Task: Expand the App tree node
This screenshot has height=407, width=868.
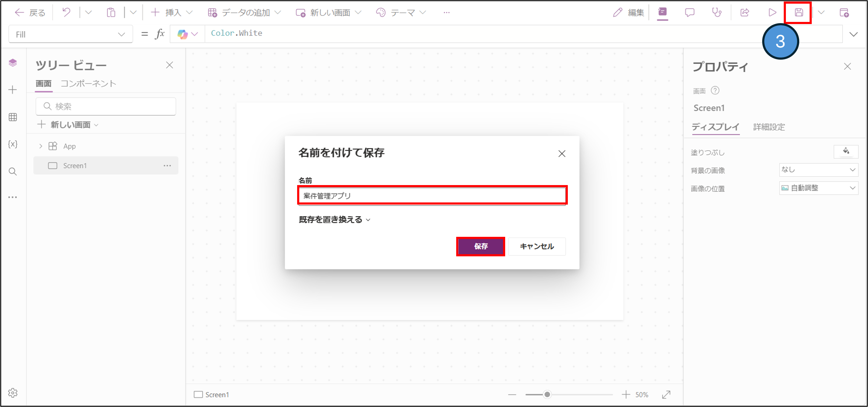Action: coord(41,146)
